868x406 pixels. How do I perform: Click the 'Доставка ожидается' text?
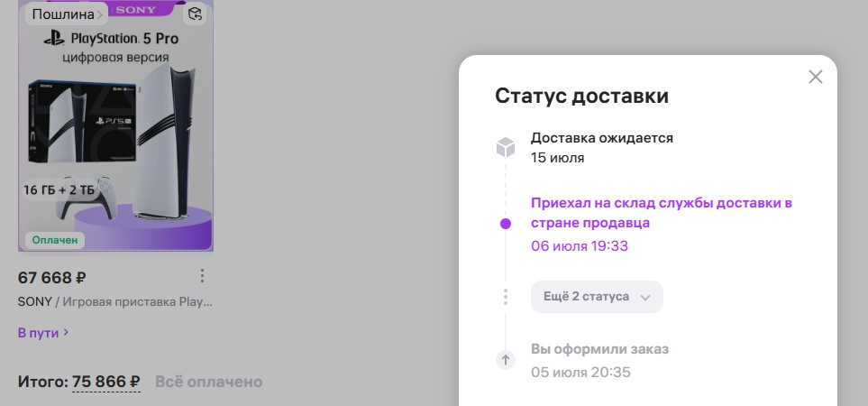pyautogui.click(x=602, y=138)
